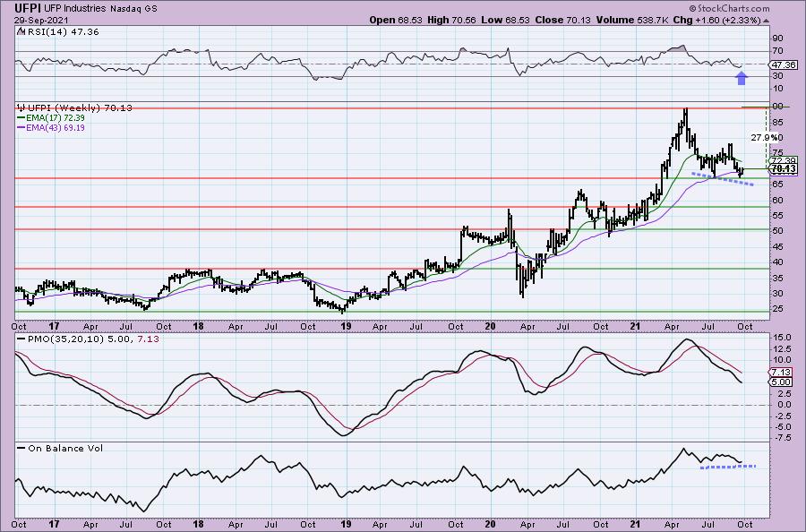Click the -7.5 level on the PMO axis

(x=781, y=438)
